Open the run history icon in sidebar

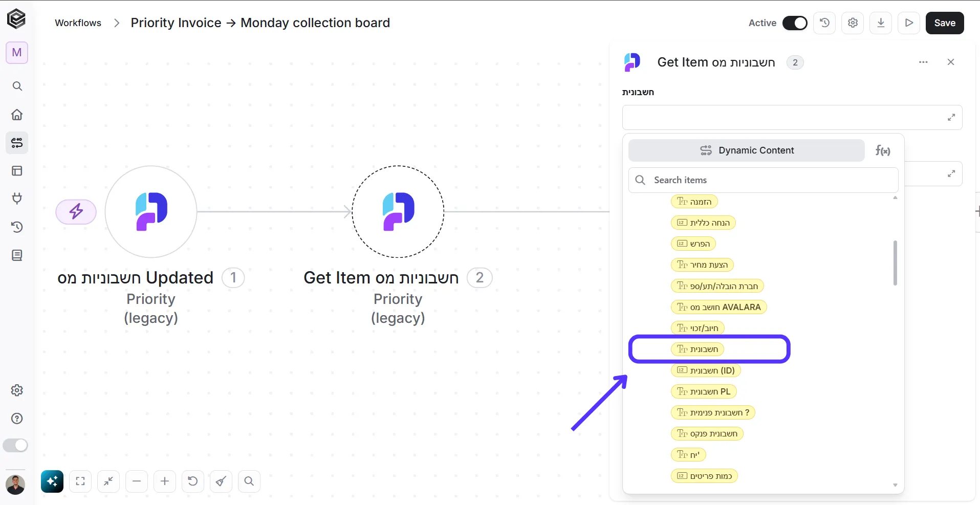click(x=17, y=227)
